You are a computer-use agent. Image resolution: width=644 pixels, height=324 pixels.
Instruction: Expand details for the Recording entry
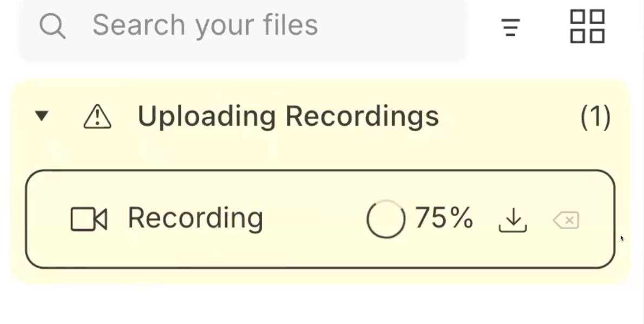click(321, 218)
